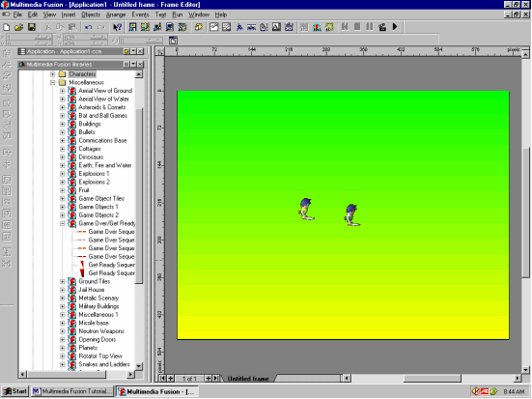Click the Open file icon
This screenshot has height=399, width=532.
point(19,27)
